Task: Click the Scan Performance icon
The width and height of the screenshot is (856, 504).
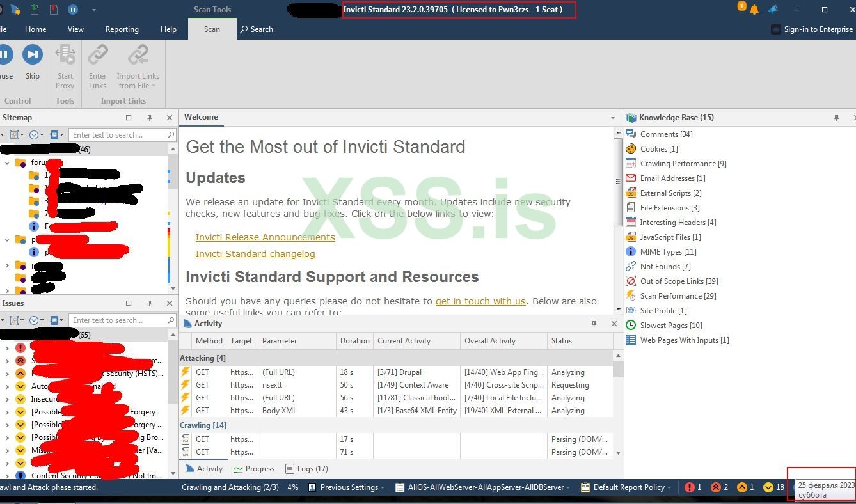Action: point(631,296)
